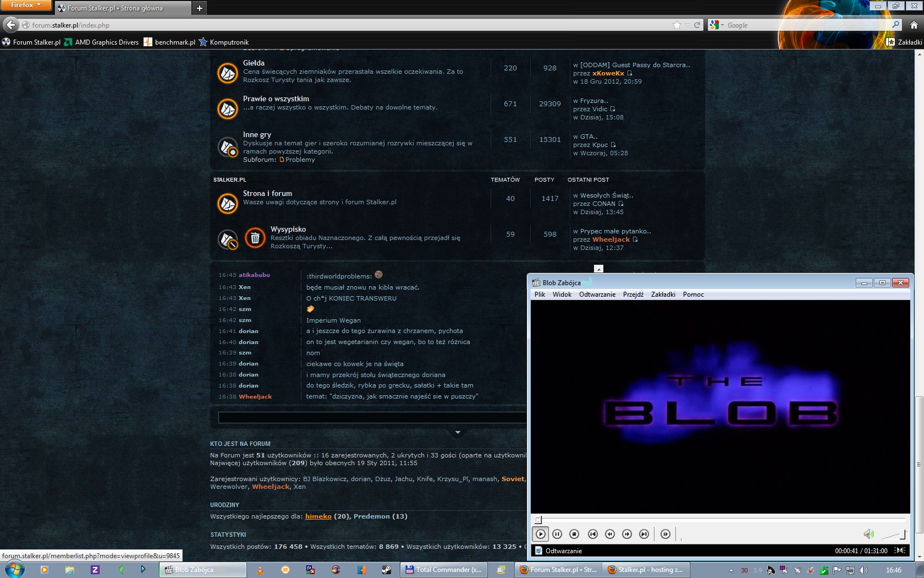
Task: Open the Plik menu in the player
Action: pos(540,295)
